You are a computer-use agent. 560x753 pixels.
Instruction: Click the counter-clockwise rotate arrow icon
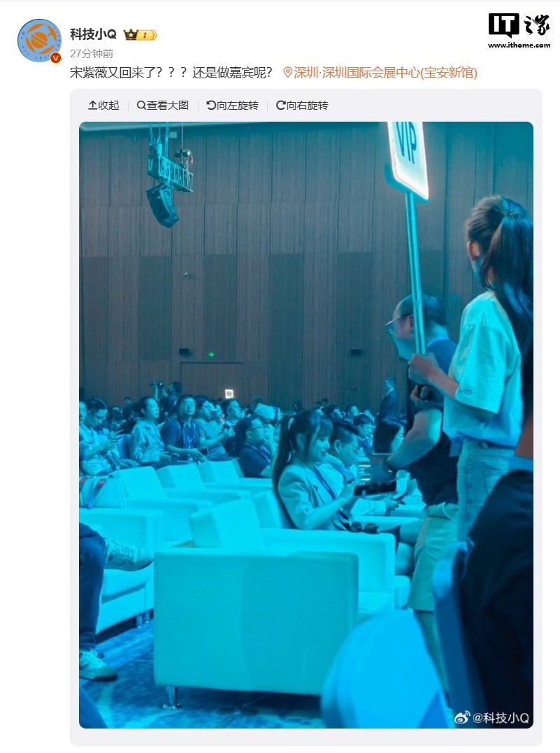[x=211, y=105]
